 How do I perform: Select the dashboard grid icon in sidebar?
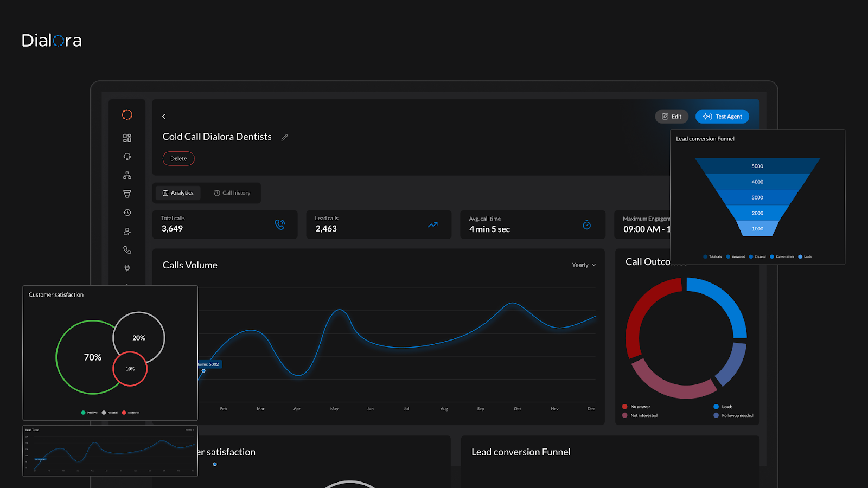coord(127,137)
